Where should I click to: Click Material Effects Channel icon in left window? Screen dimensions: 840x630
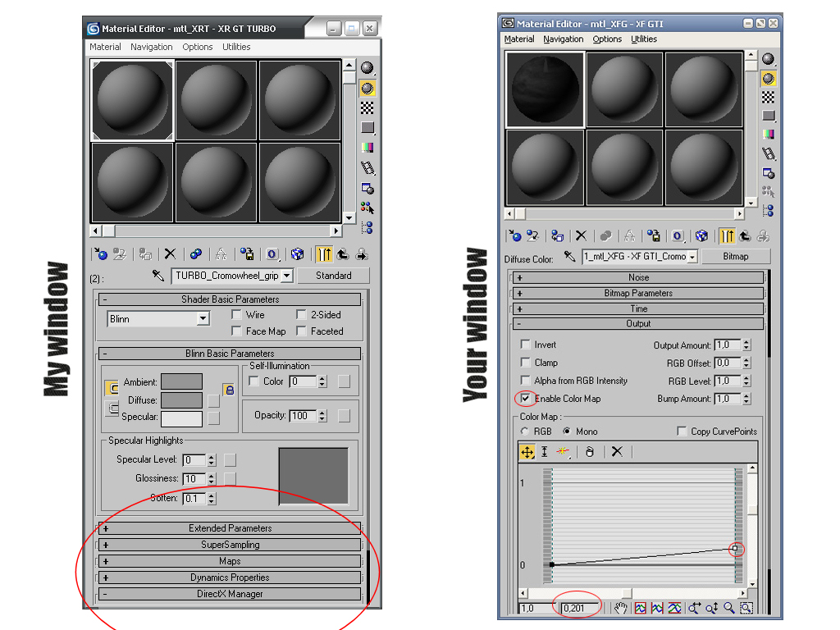tap(272, 254)
